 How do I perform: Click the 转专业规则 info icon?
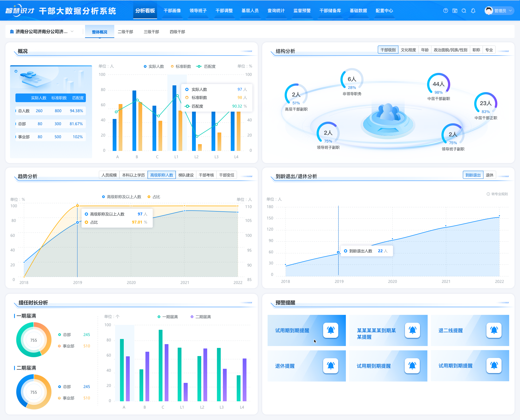(x=488, y=194)
